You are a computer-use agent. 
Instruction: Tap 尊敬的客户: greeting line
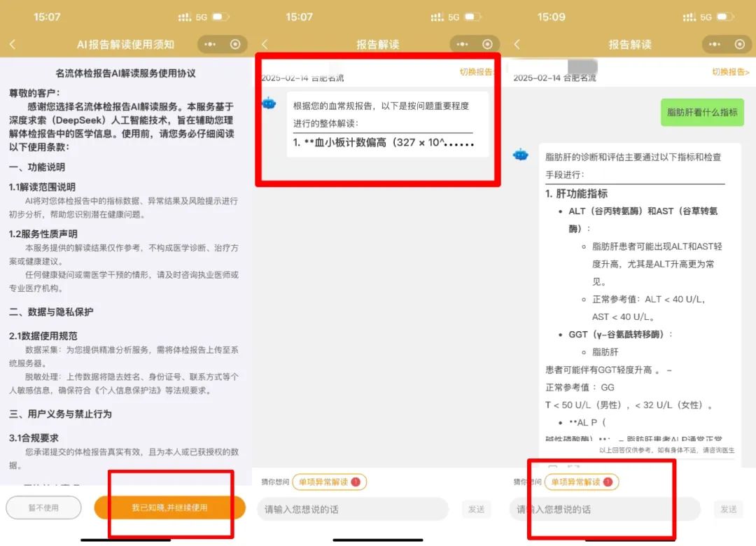tap(35, 93)
